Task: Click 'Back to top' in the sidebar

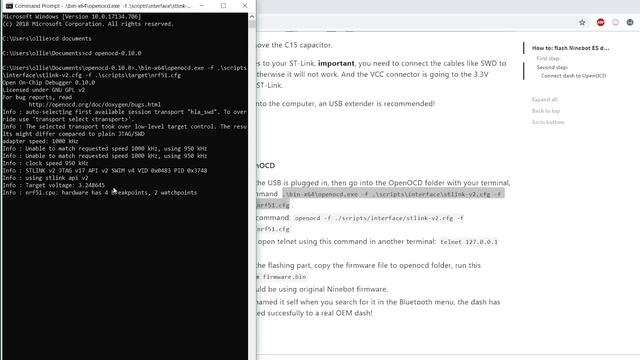Action: coord(546,111)
